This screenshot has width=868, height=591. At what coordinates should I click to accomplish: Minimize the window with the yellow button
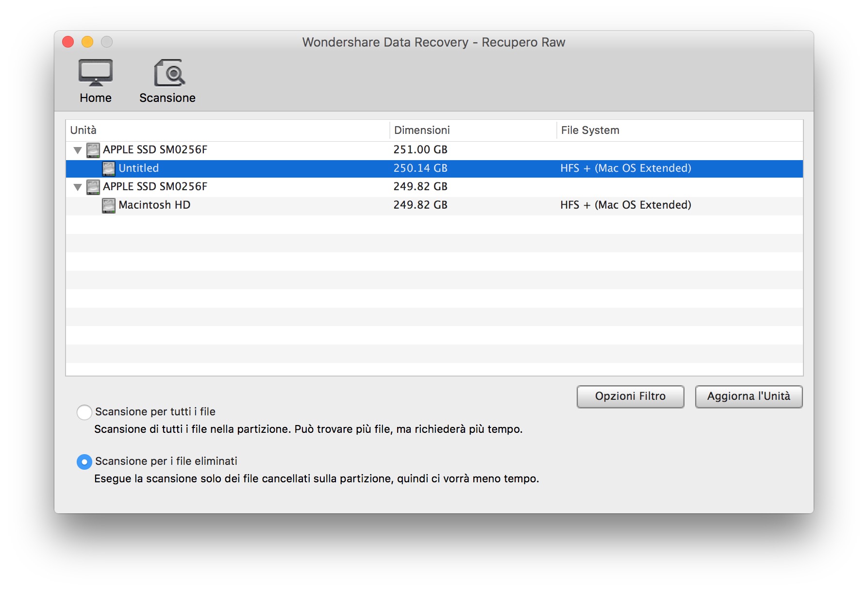87,42
